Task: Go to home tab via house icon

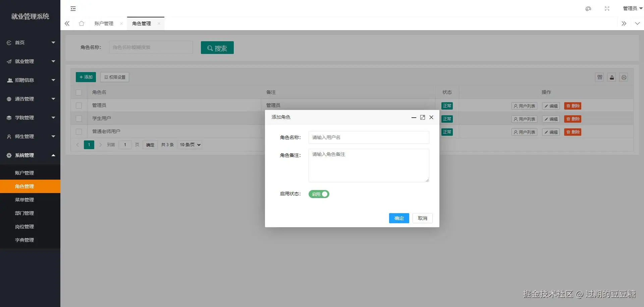Action: pos(82,23)
